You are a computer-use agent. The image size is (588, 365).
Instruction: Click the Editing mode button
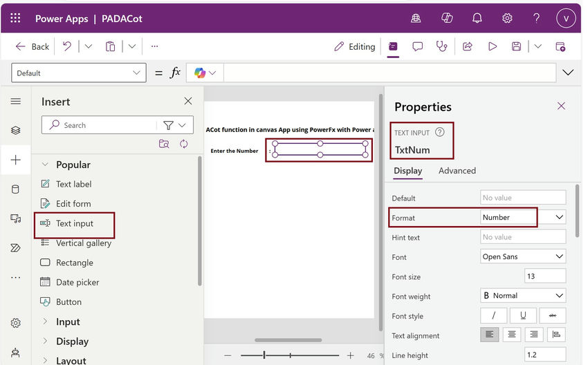pos(354,46)
